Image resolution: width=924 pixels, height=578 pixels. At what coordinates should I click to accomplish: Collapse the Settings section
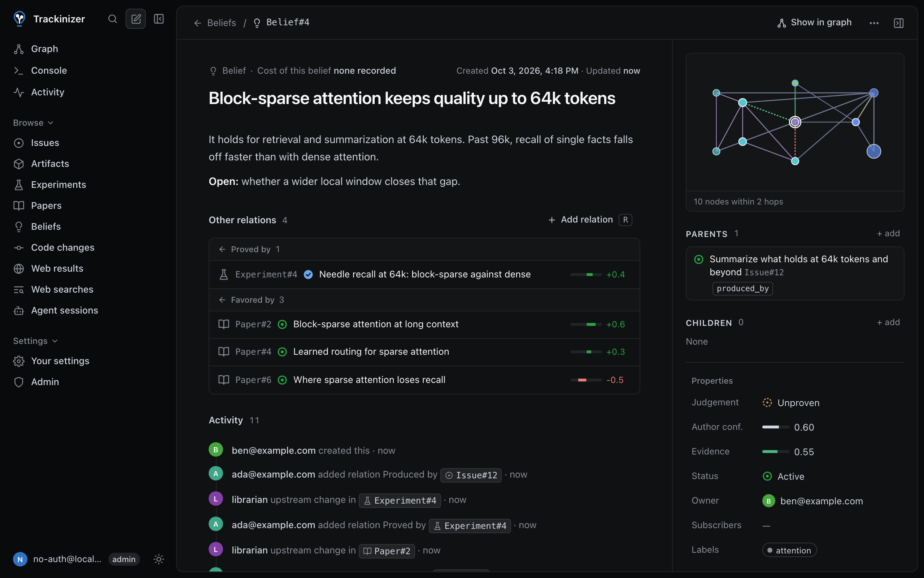[x=35, y=341]
